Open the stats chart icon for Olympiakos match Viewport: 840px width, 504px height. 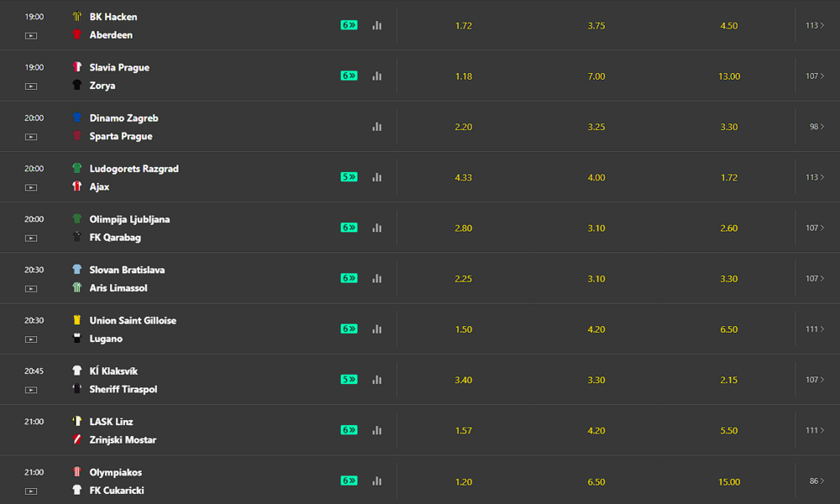tap(377, 481)
